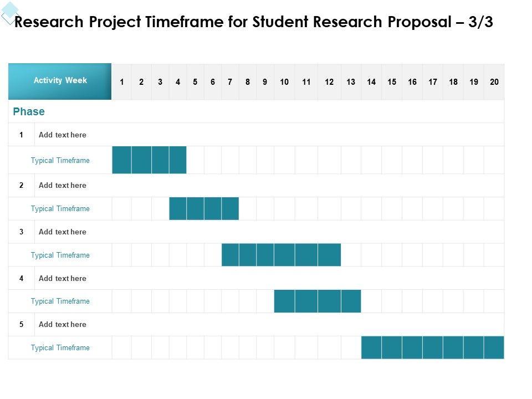Click the week 14 column header

(371, 82)
